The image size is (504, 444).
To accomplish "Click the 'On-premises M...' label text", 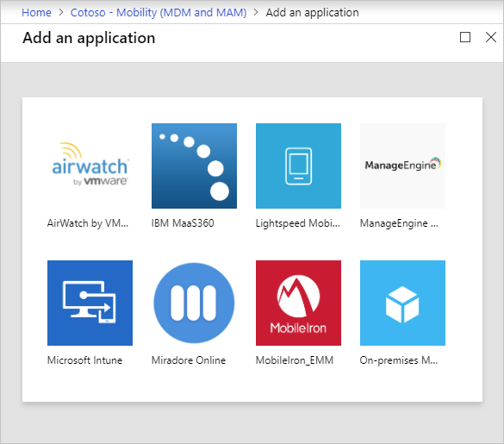I will click(x=399, y=360).
